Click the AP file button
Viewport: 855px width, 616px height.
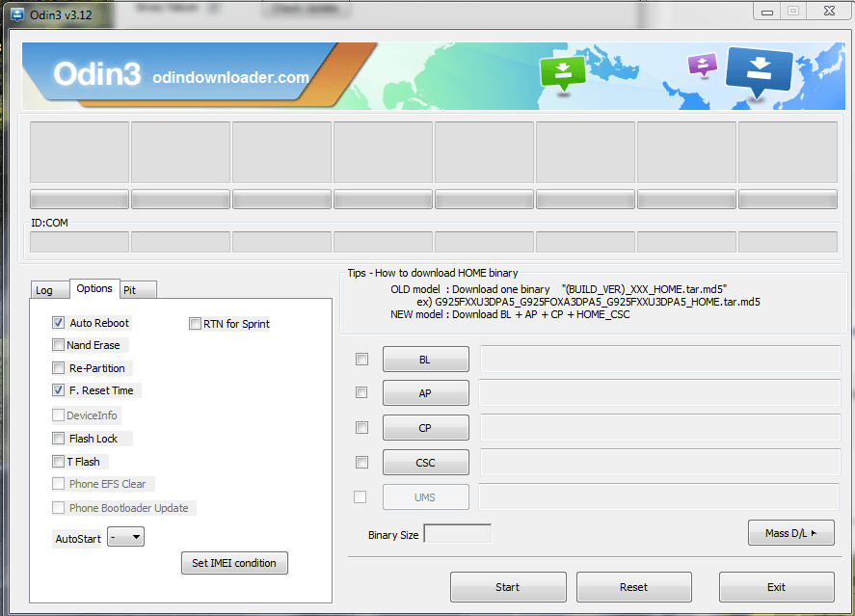[425, 393]
